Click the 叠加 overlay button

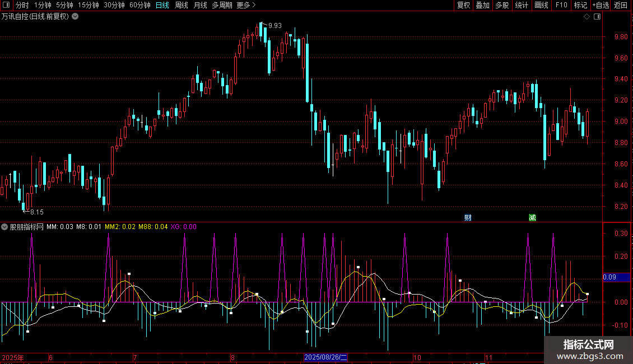(482, 5)
